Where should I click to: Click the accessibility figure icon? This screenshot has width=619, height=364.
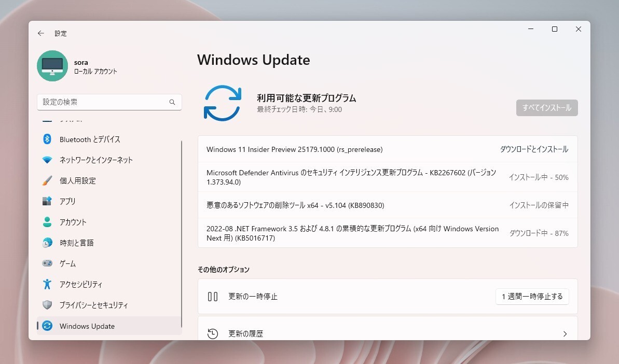(x=47, y=284)
